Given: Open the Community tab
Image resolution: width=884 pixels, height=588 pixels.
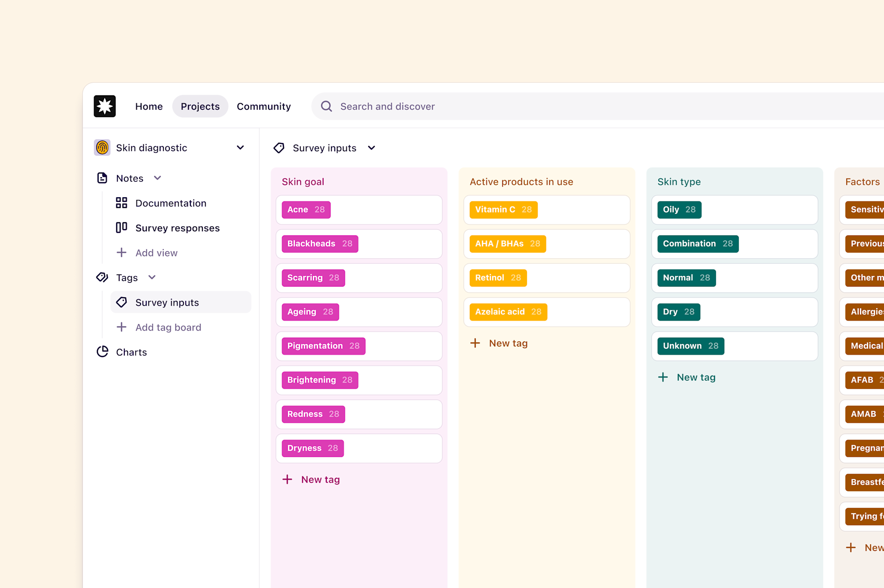Looking at the screenshot, I should [264, 107].
